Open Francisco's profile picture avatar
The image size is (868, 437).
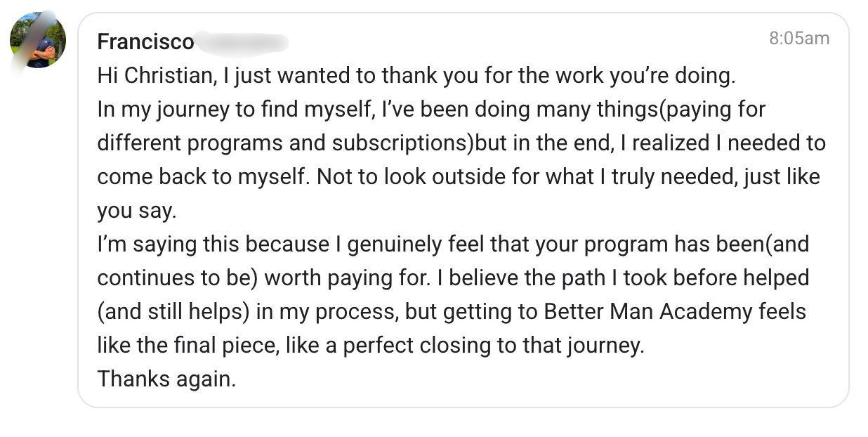tap(38, 40)
